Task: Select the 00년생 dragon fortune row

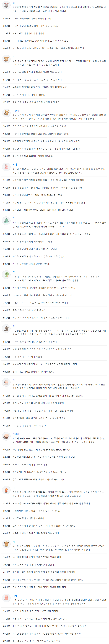Action: (x=54, y=264)
